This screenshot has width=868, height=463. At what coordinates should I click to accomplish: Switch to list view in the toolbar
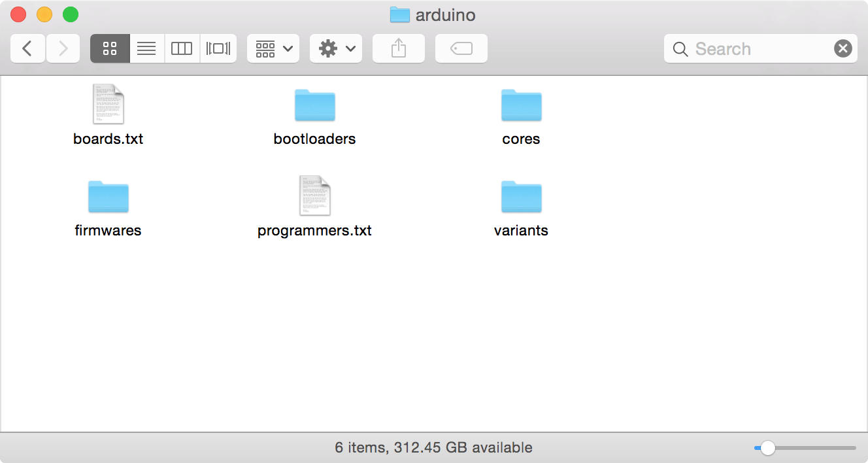pos(146,48)
